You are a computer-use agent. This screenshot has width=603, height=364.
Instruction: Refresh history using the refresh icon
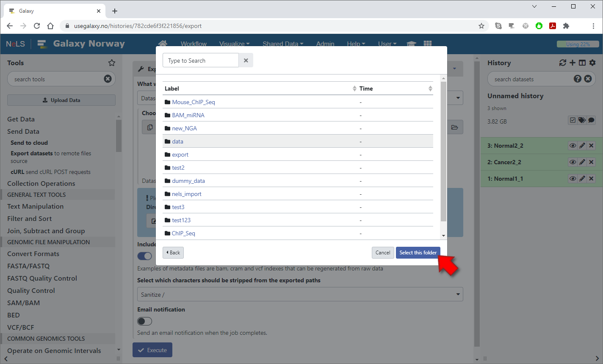562,63
